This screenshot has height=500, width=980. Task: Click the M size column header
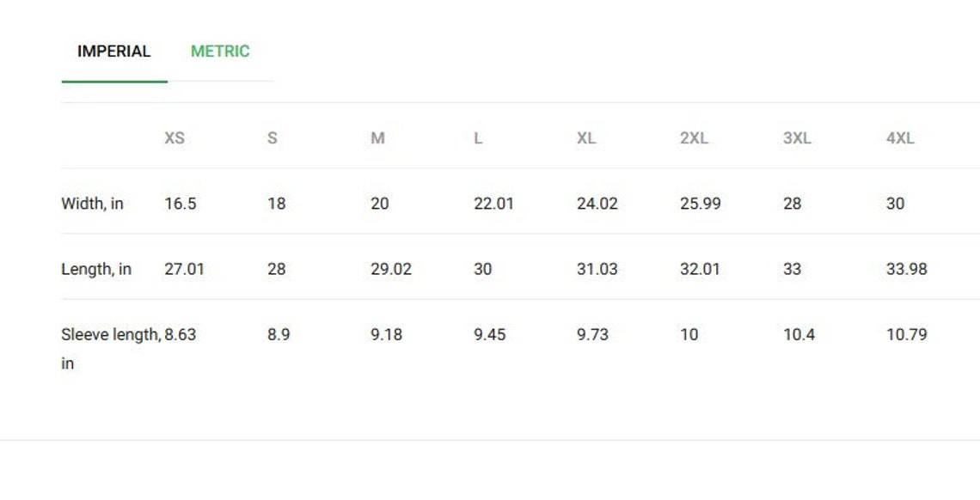[377, 138]
